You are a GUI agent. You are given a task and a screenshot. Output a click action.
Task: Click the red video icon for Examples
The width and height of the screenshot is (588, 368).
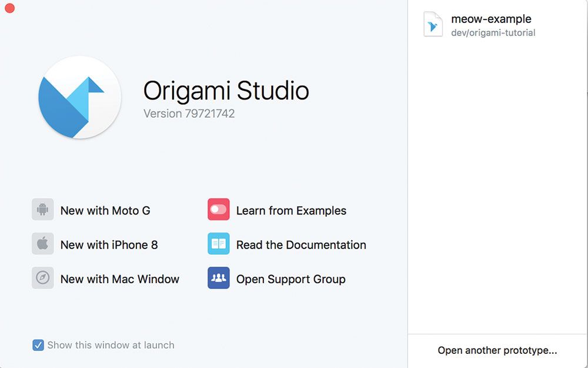(x=218, y=210)
